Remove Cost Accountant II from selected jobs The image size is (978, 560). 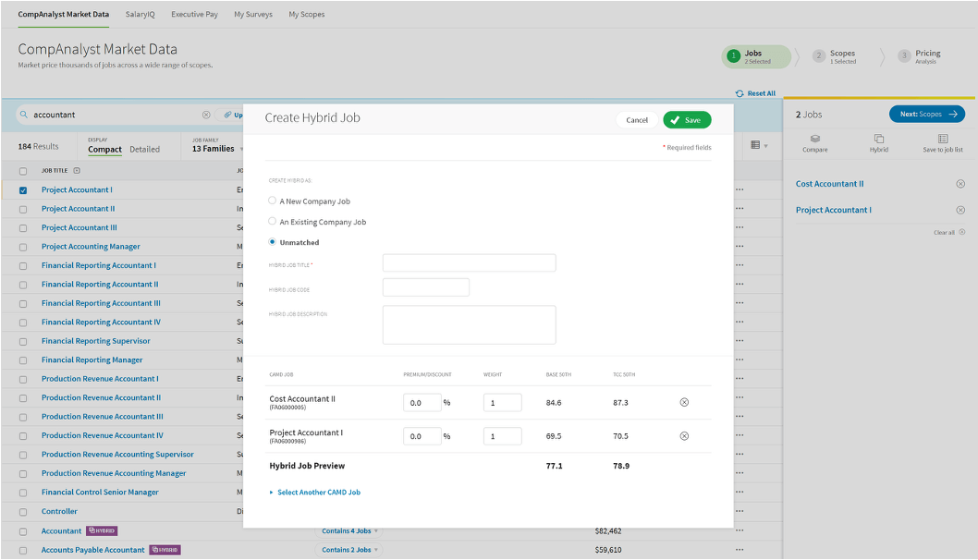[960, 184]
